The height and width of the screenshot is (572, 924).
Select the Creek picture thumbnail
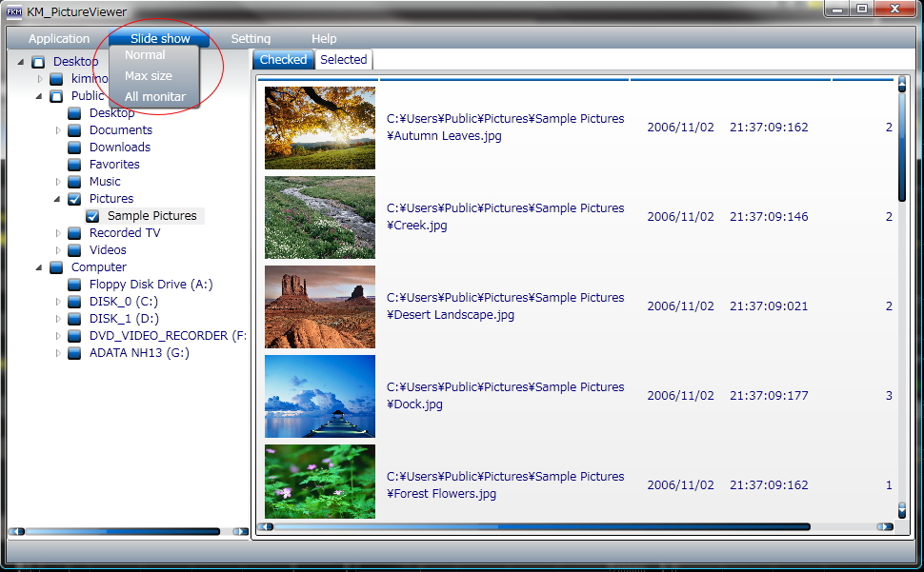coord(320,217)
